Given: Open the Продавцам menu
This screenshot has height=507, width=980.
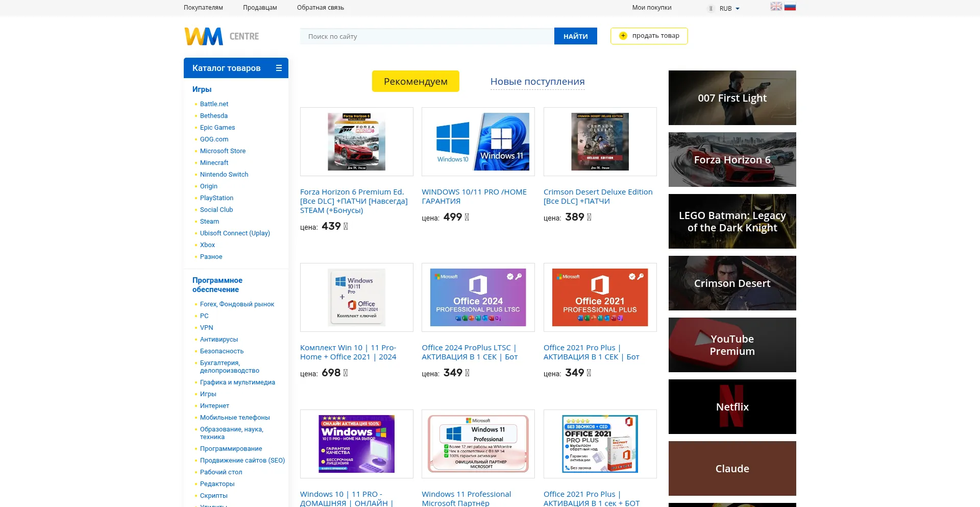Looking at the screenshot, I should pyautogui.click(x=260, y=8).
